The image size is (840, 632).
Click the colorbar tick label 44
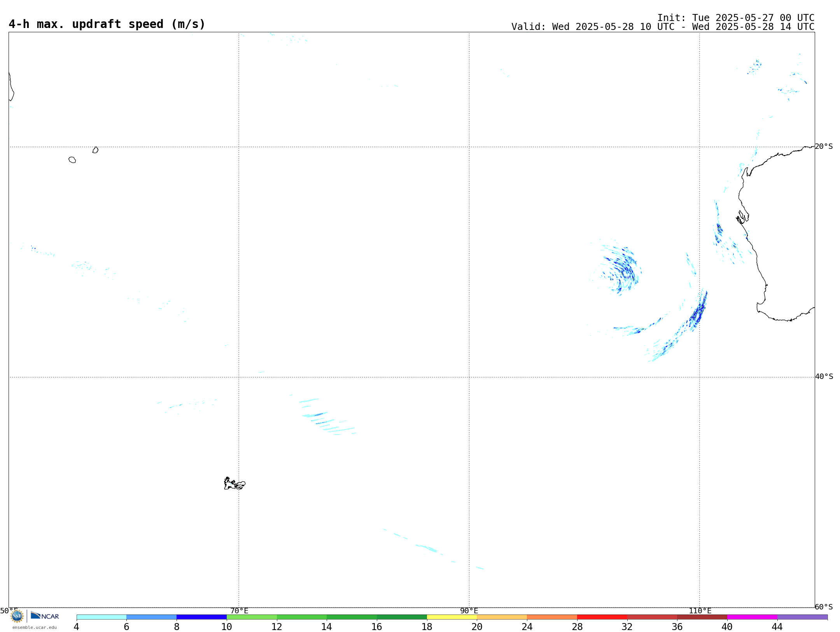point(777,627)
